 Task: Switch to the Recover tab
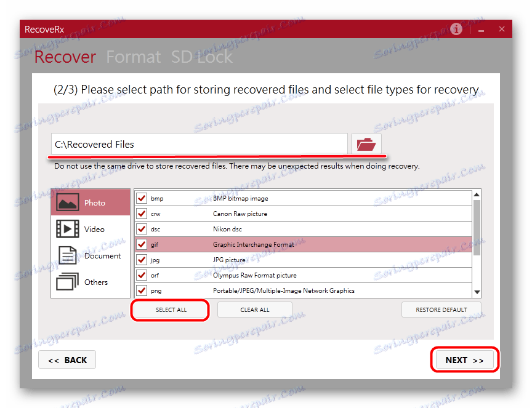[x=65, y=57]
